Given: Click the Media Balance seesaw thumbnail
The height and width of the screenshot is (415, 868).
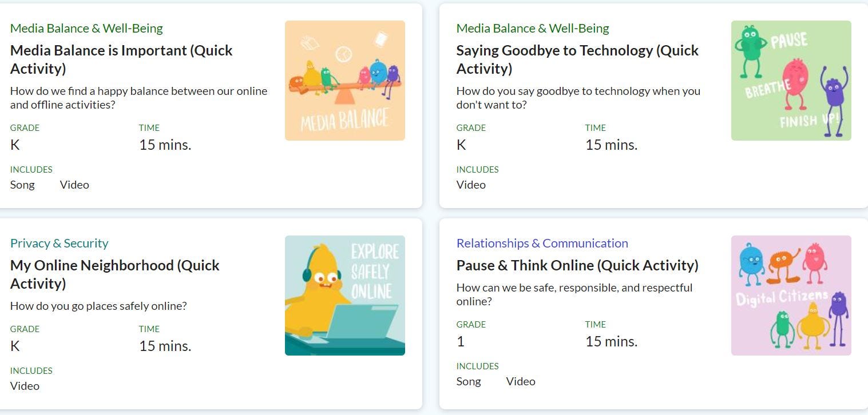Looking at the screenshot, I should [345, 81].
